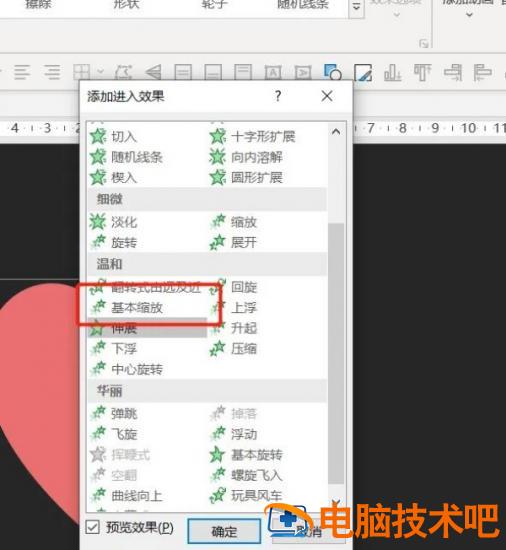Click the greyed-out 挥鞭式 effect

pyautogui.click(x=120, y=455)
